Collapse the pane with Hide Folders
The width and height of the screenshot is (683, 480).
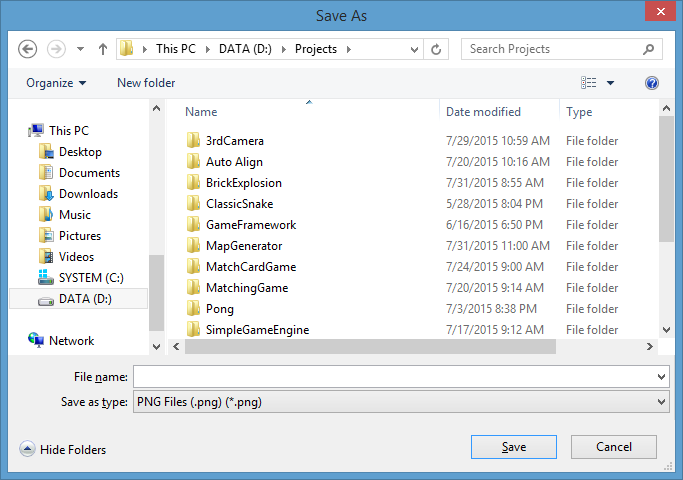pyautogui.click(x=63, y=449)
